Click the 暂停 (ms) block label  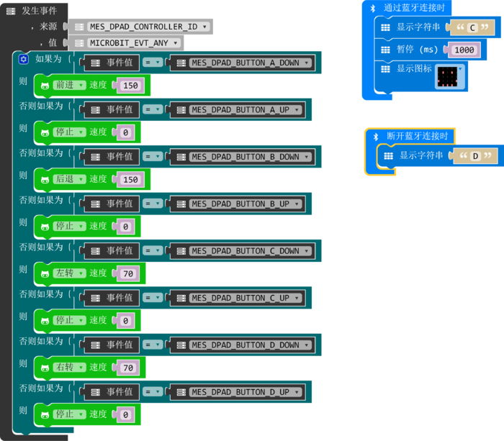[417, 50]
